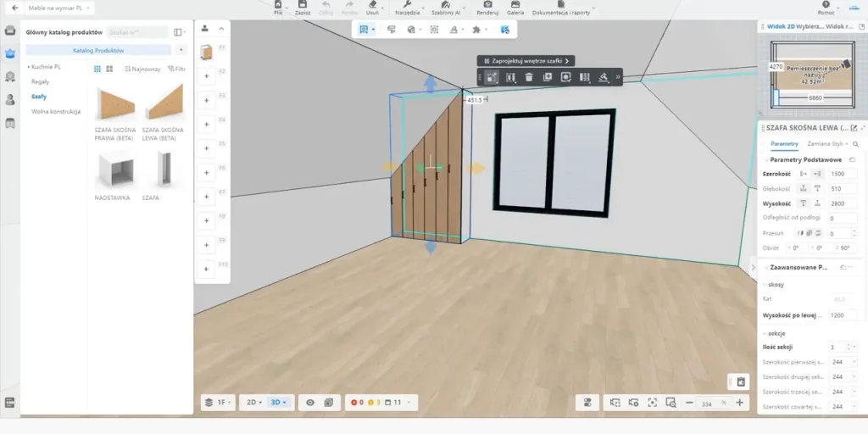
Task: Open Szablony AI menu
Action: pyautogui.click(x=446, y=8)
